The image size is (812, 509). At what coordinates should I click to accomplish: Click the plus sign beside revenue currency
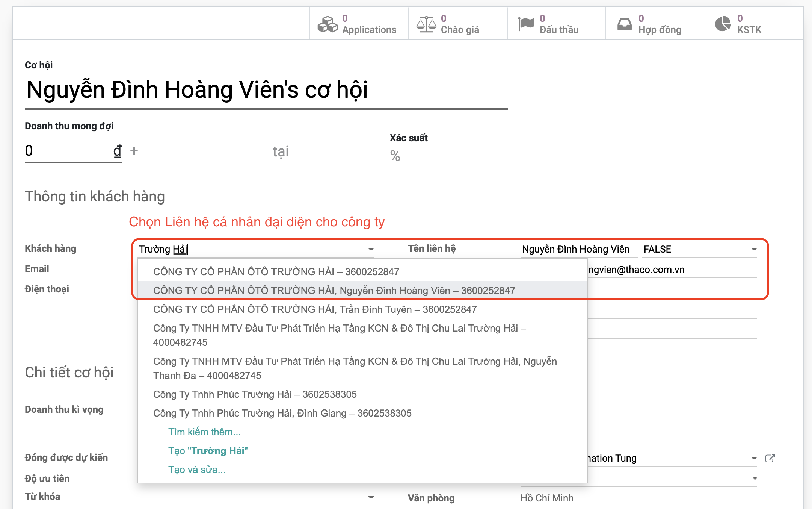click(134, 151)
